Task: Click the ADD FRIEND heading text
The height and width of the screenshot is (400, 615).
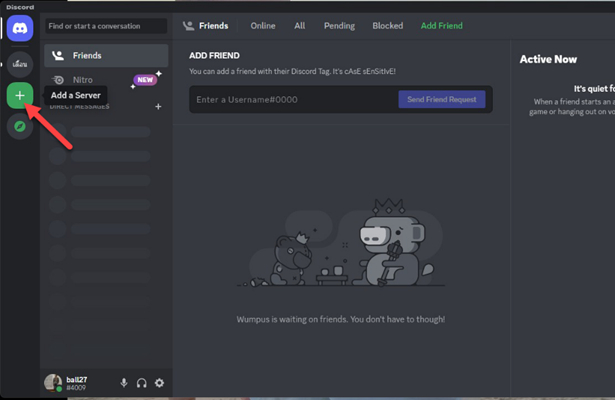Action: pos(214,56)
